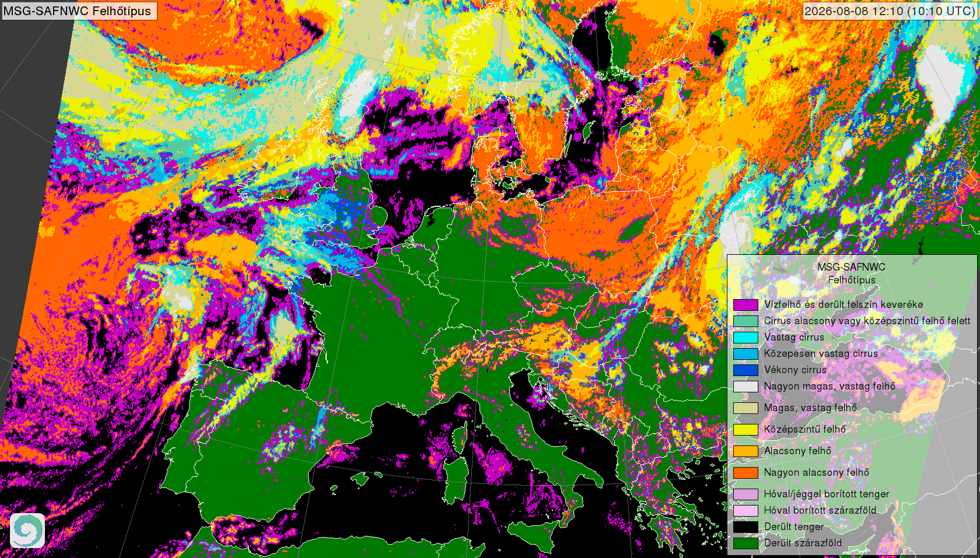The image size is (980, 558).
Task: Select the teal swatch for Cirrus over low cloud
Action: [x=745, y=321]
